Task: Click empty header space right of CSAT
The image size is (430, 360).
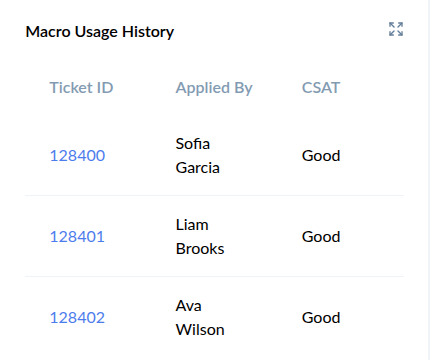Action: tap(372, 88)
